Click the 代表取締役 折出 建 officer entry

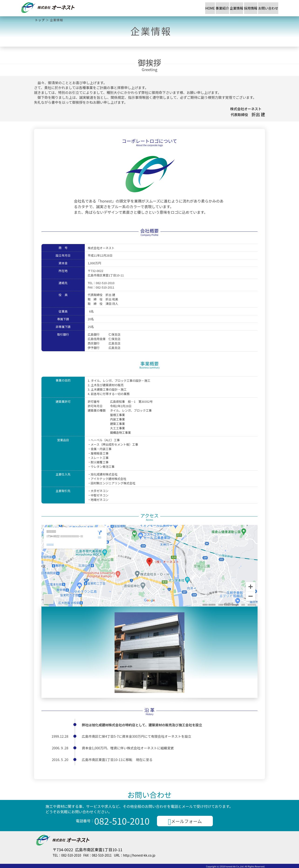click(101, 295)
